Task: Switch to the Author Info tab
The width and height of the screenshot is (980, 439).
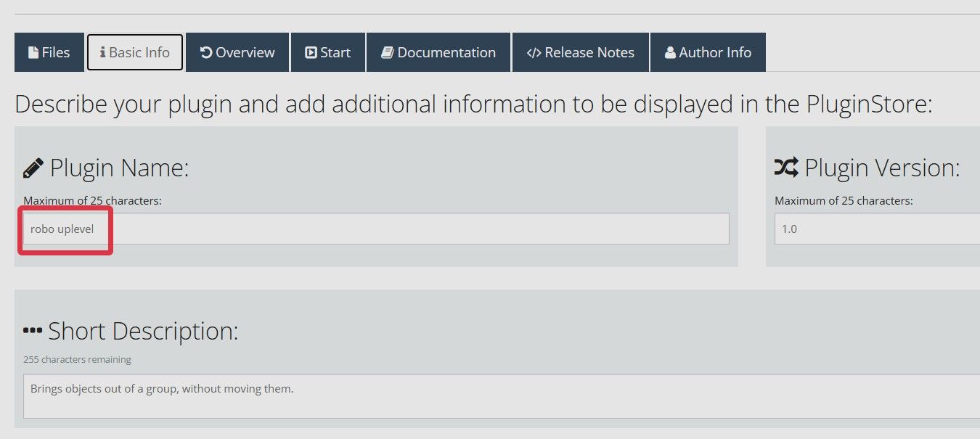Action: (708, 52)
